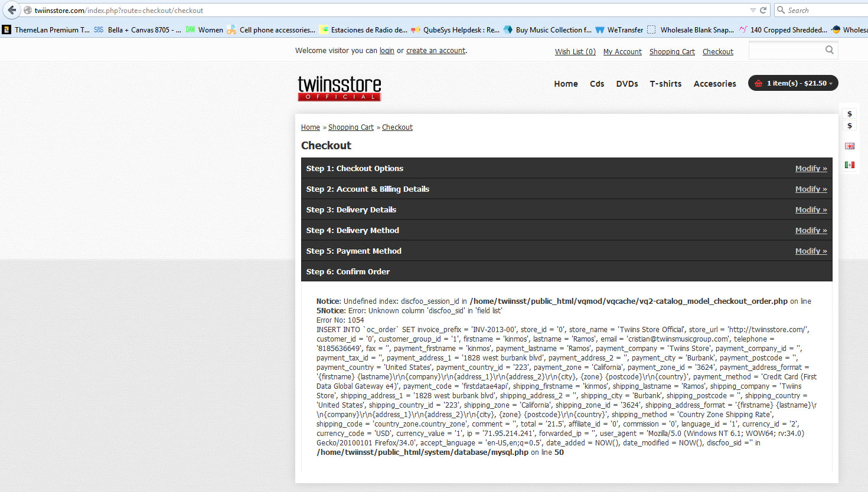The image size is (868, 492).
Task: Open the Bella + Canvas 8705 bookmark
Action: tap(138, 29)
